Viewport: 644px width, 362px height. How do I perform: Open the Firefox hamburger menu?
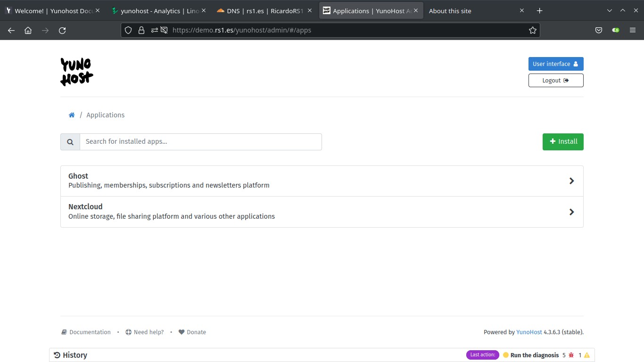pos(633,30)
